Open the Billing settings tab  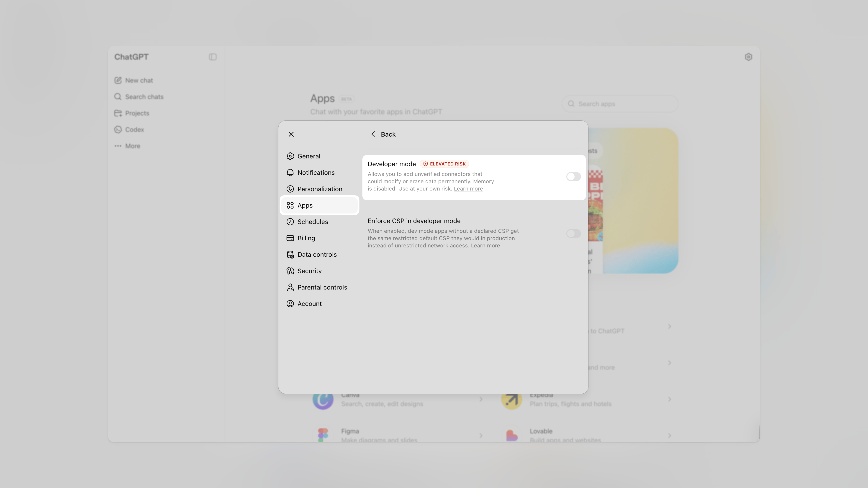319,238
